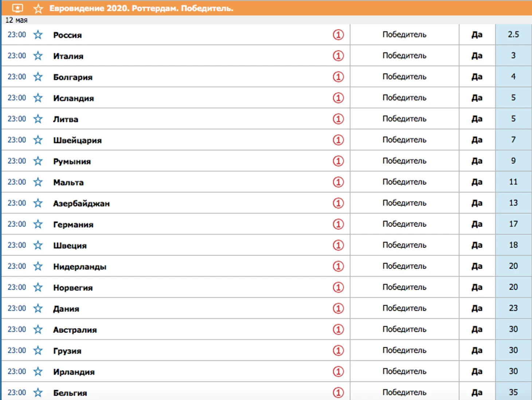532x400 pixels.
Task: Open the Россия event name
Action: 67,35
